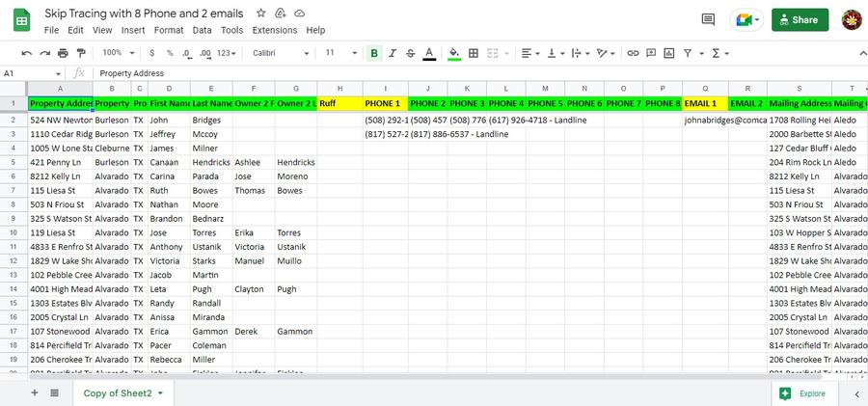Click the Insert link icon
The image size is (868, 406).
pyautogui.click(x=633, y=53)
